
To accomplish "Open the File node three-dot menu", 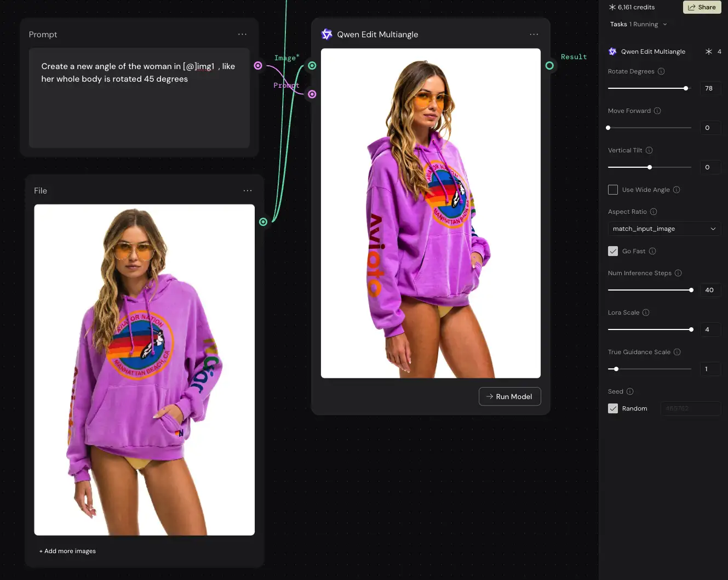I will pos(248,190).
